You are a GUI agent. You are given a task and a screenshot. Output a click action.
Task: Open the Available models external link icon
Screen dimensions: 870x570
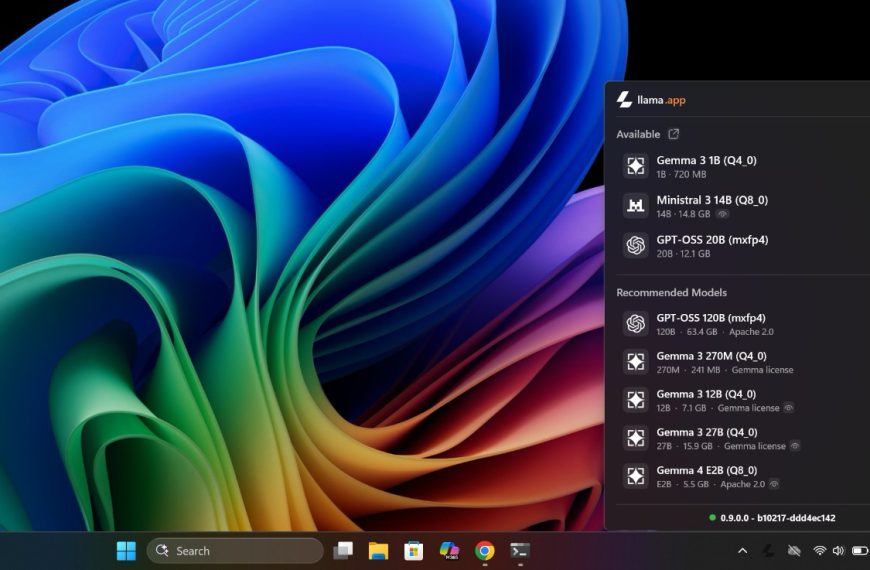pyautogui.click(x=673, y=134)
